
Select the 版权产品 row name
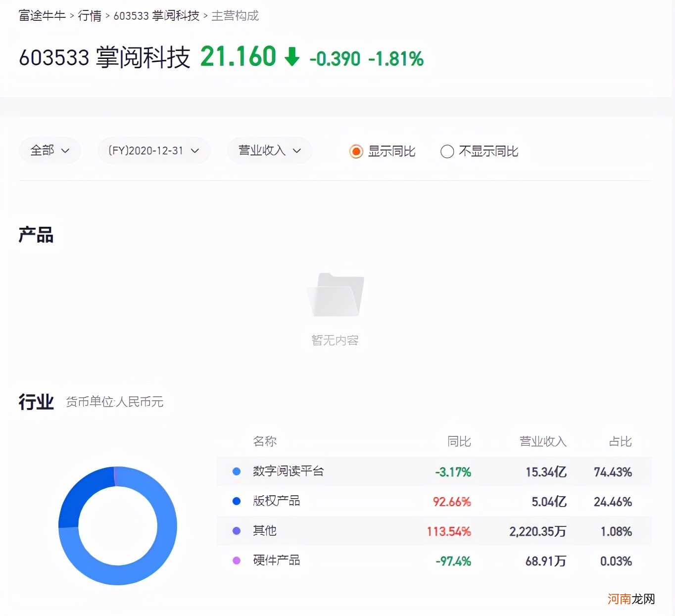tap(276, 501)
